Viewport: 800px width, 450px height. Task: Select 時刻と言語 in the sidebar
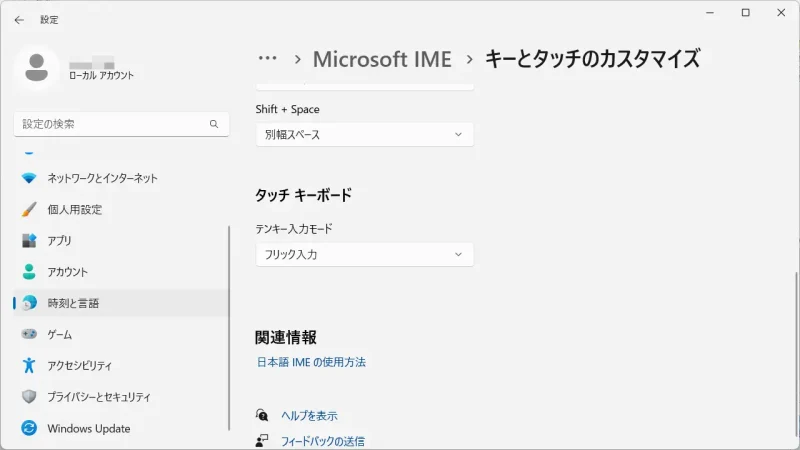coord(73,303)
